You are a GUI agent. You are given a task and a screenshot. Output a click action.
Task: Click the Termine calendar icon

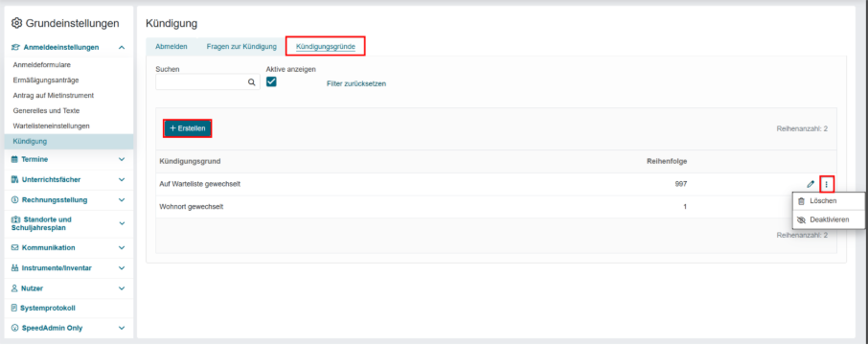click(x=15, y=159)
